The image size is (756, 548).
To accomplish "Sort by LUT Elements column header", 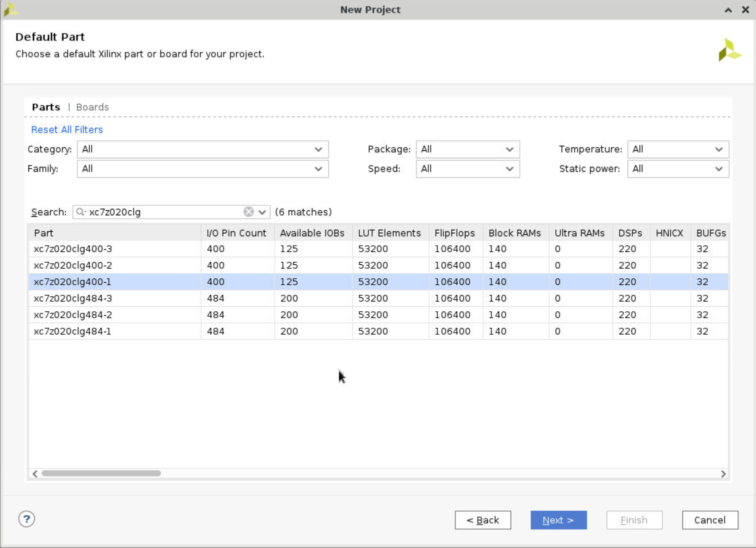I will (x=390, y=233).
